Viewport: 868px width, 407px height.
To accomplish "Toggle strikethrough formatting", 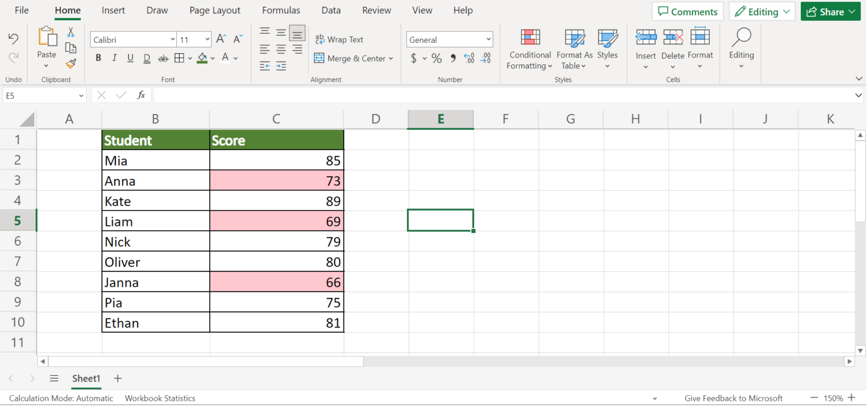I will 162,58.
